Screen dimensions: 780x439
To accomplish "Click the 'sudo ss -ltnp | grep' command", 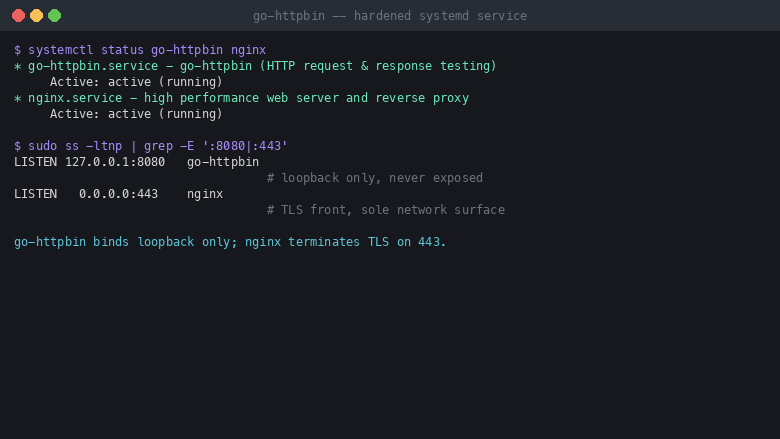I will (158, 146).
